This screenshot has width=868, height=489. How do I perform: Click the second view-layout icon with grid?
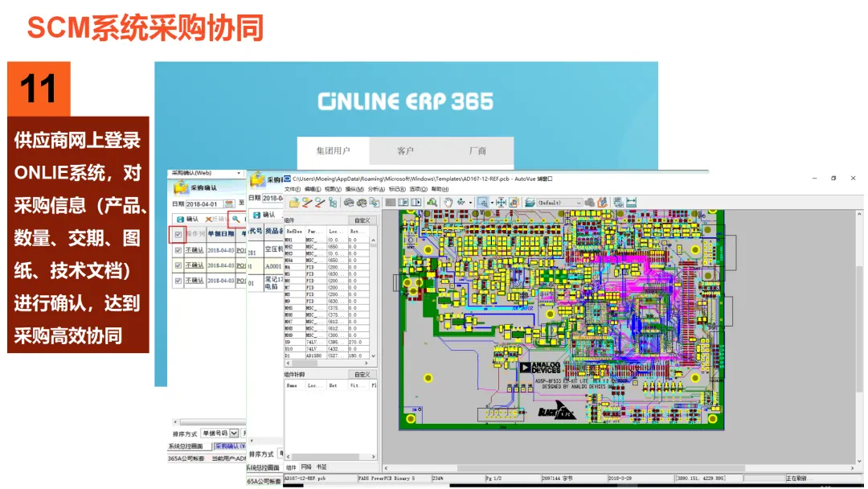(403, 203)
